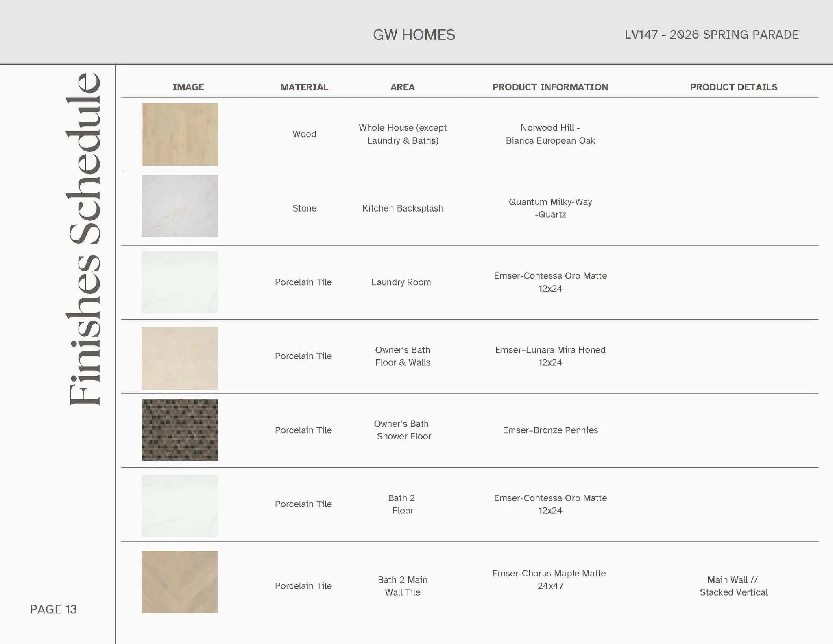
Task: Click the MATERIAL column header
Action: [304, 87]
